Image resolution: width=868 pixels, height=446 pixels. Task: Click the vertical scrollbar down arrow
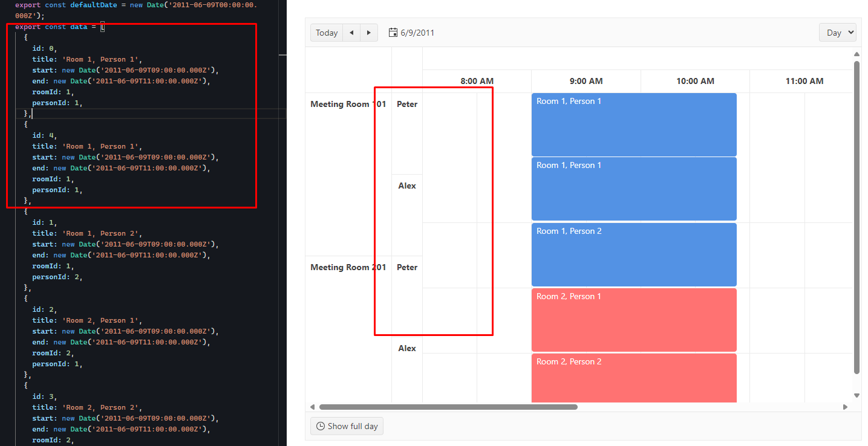pos(857,395)
